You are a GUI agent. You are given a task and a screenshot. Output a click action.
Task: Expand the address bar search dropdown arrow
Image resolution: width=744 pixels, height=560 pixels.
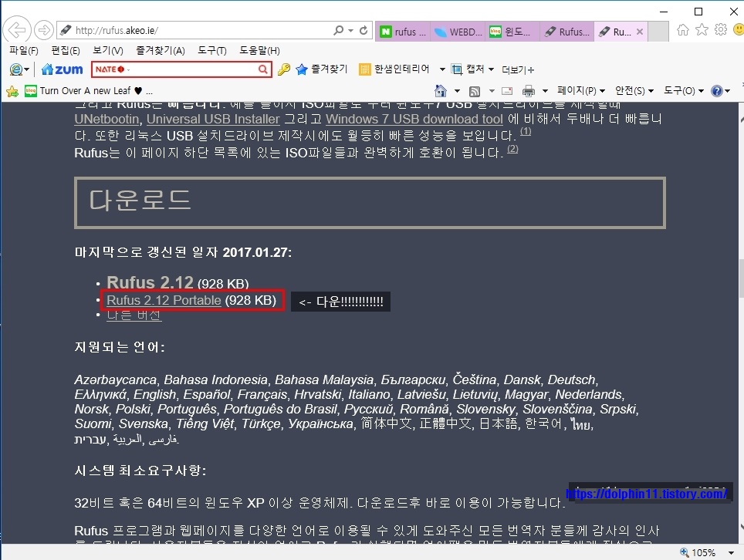pos(350,31)
